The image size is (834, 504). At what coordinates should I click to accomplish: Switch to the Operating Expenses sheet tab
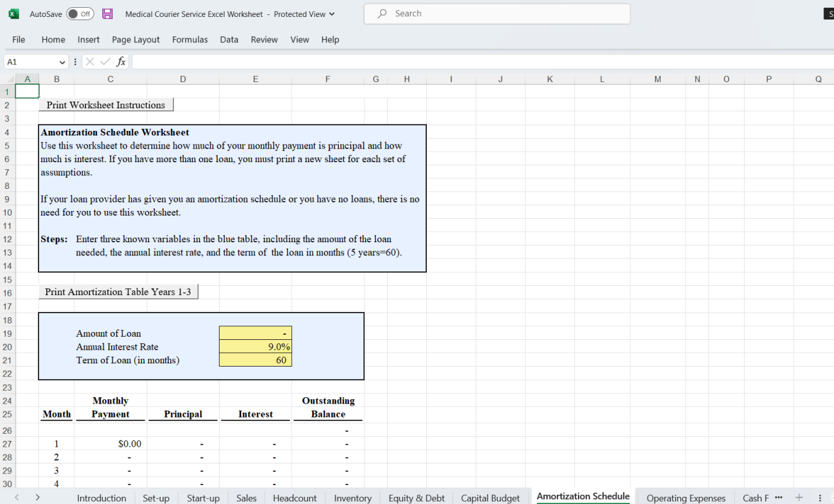685,498
